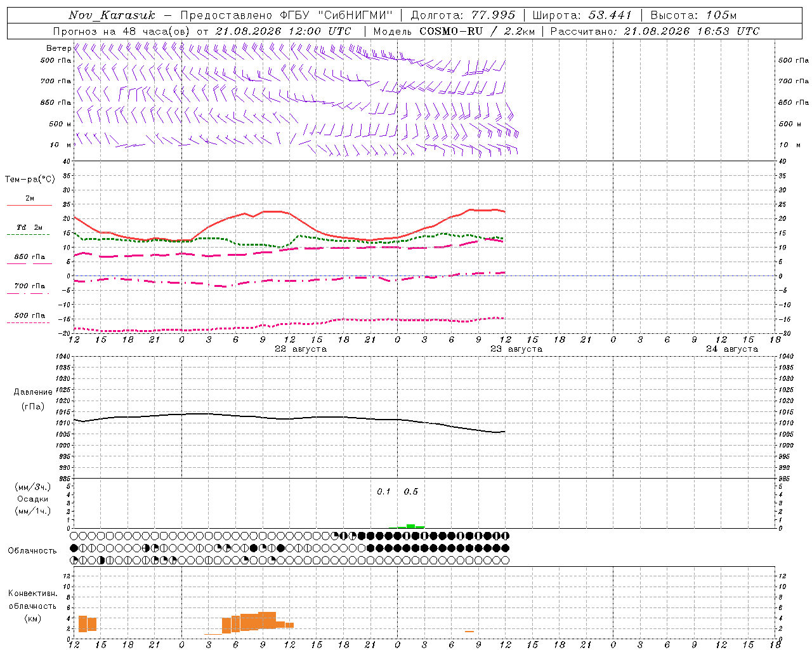Click the 500 гПа dotted legend entry
Viewport: 812px width, 650px height.
(29, 318)
